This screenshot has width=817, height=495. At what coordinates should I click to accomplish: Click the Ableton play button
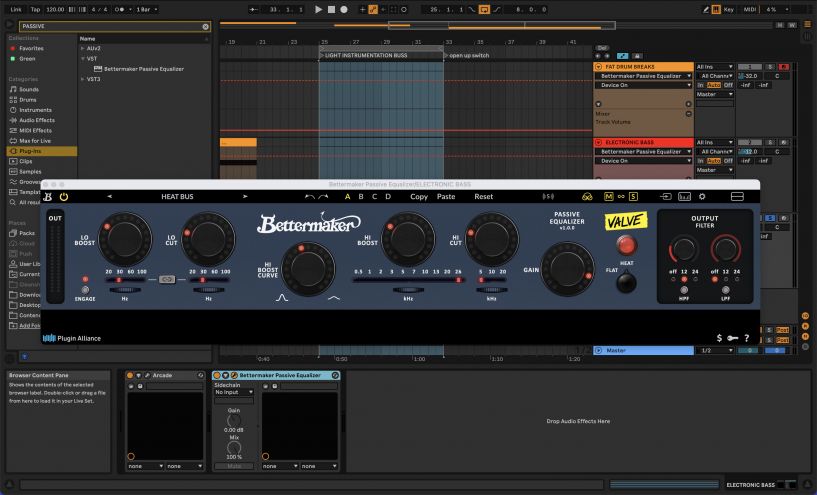318,9
